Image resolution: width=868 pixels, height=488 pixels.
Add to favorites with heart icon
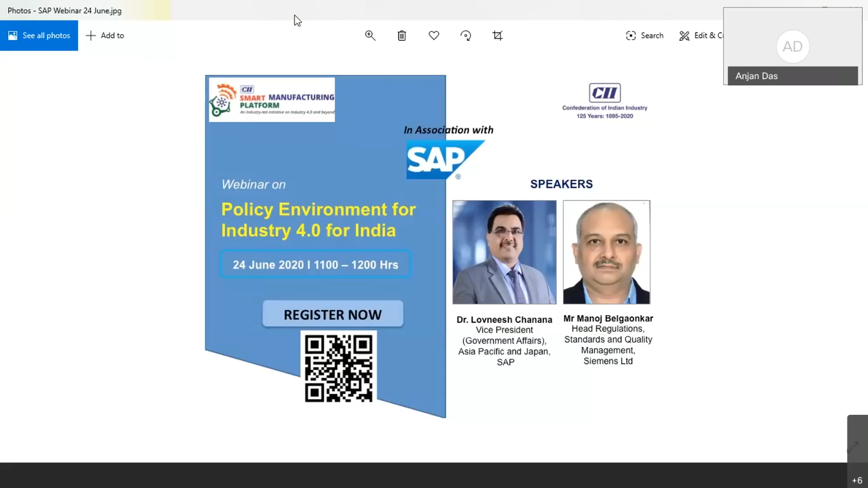click(x=433, y=35)
